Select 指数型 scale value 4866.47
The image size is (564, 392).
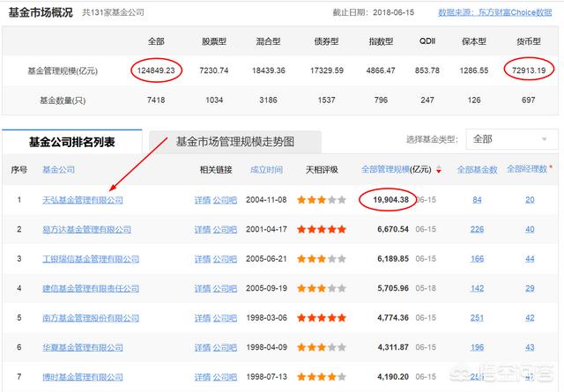(381, 70)
